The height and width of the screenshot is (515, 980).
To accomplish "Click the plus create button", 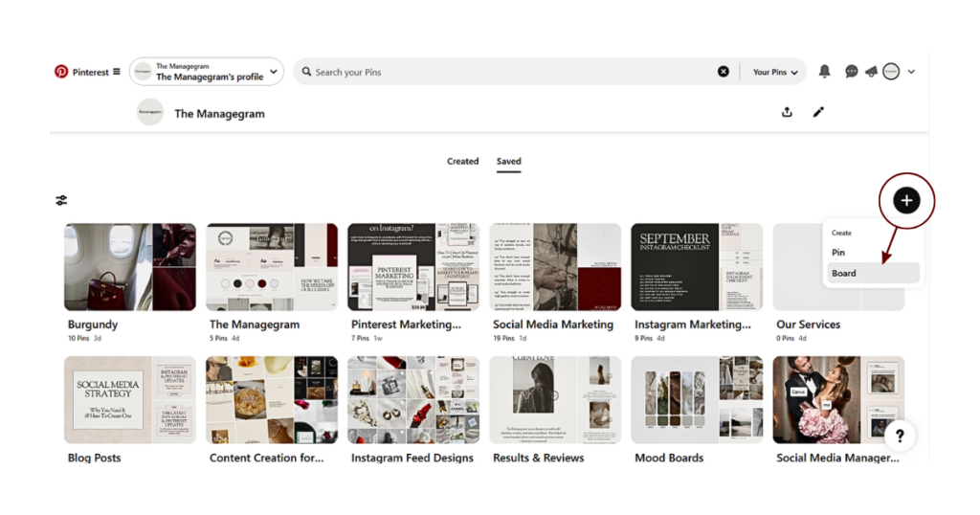I will pos(906,201).
